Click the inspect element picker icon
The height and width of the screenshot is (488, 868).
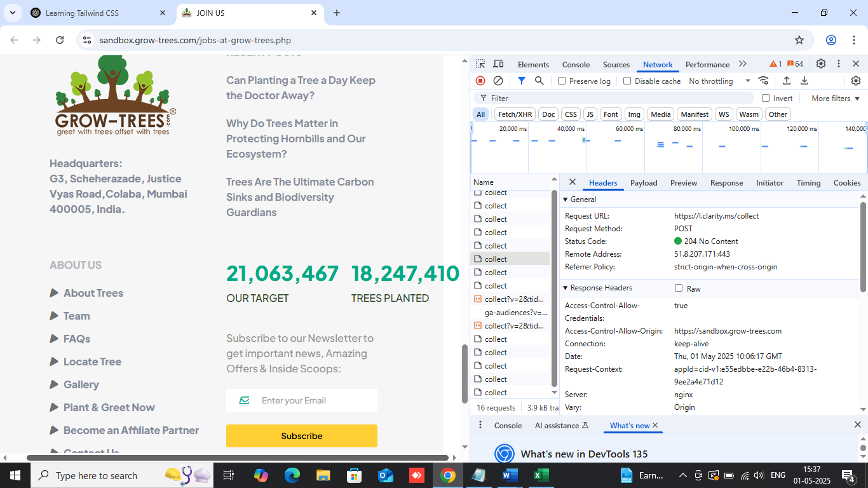tap(480, 64)
